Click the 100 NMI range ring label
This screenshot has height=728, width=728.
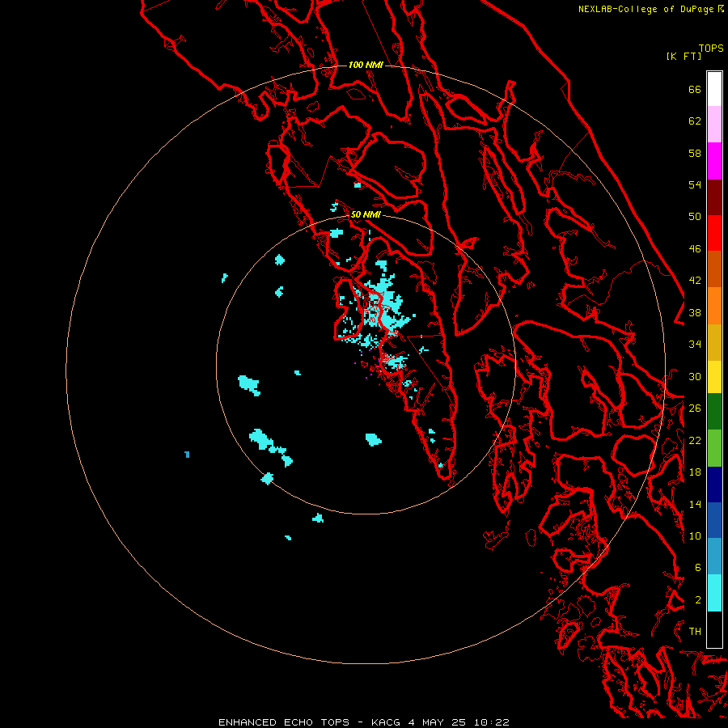tap(366, 65)
